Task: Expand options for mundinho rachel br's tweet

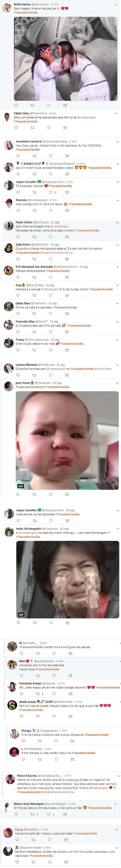Action: pyautogui.click(x=117, y=142)
